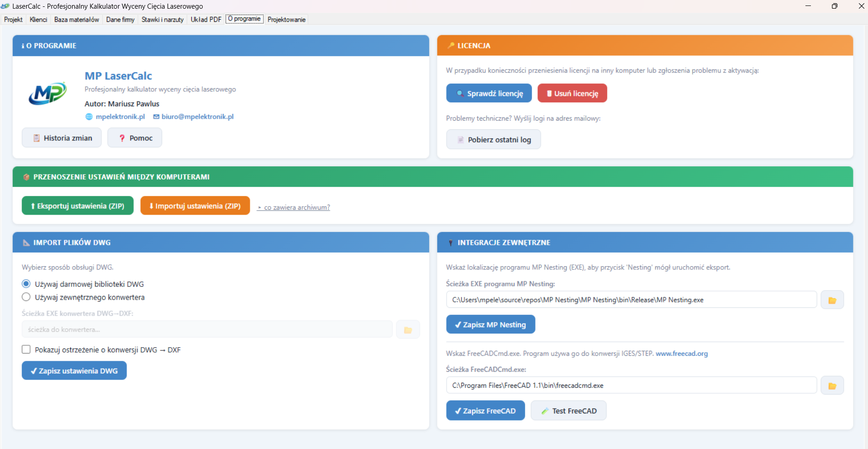Screen dimensions: 868x449
Task: Click the red Usuń licencję button
Action: pos(572,93)
